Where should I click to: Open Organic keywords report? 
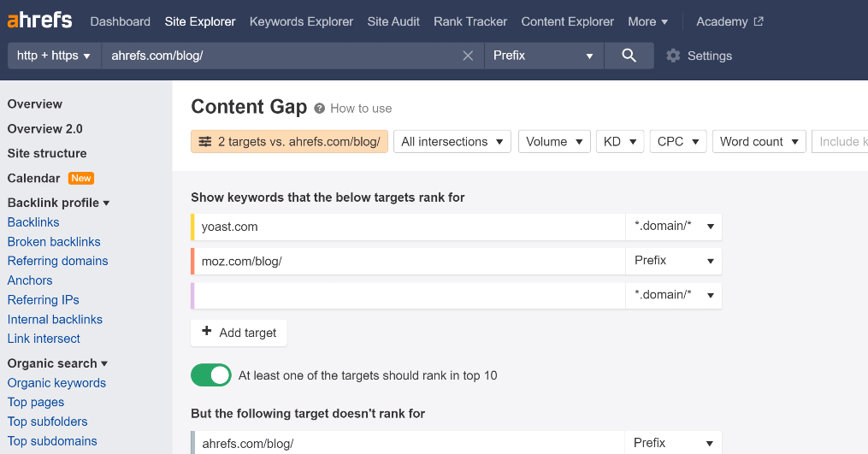[x=56, y=382]
